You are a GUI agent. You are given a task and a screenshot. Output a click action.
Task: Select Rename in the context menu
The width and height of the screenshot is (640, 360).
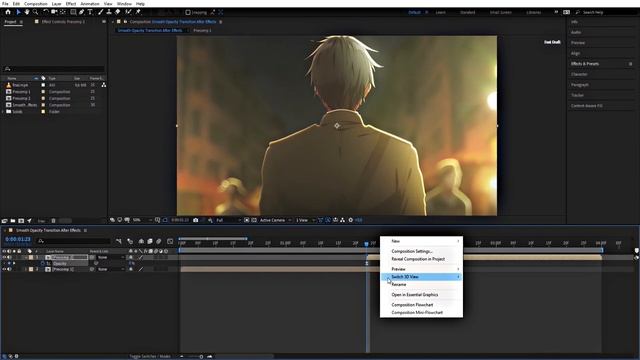point(399,284)
